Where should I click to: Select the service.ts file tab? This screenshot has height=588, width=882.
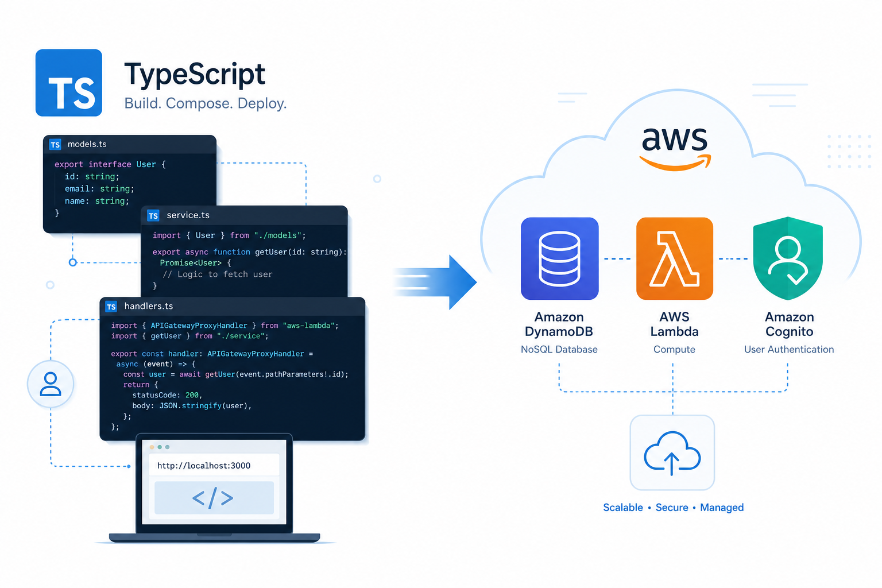pyautogui.click(x=244, y=215)
